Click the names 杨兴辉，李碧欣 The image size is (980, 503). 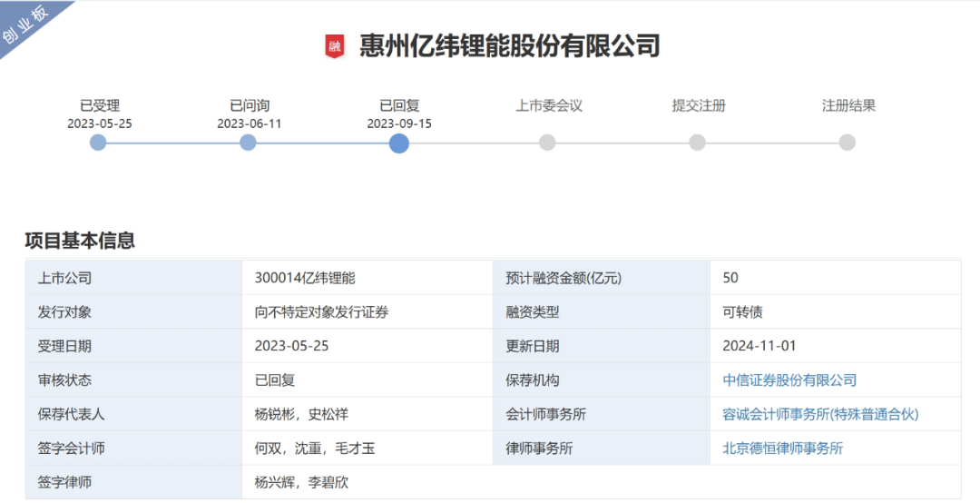[301, 482]
